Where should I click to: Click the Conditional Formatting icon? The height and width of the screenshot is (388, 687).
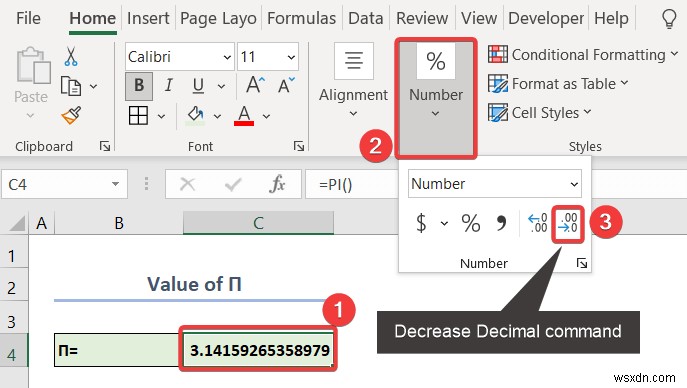(498, 55)
